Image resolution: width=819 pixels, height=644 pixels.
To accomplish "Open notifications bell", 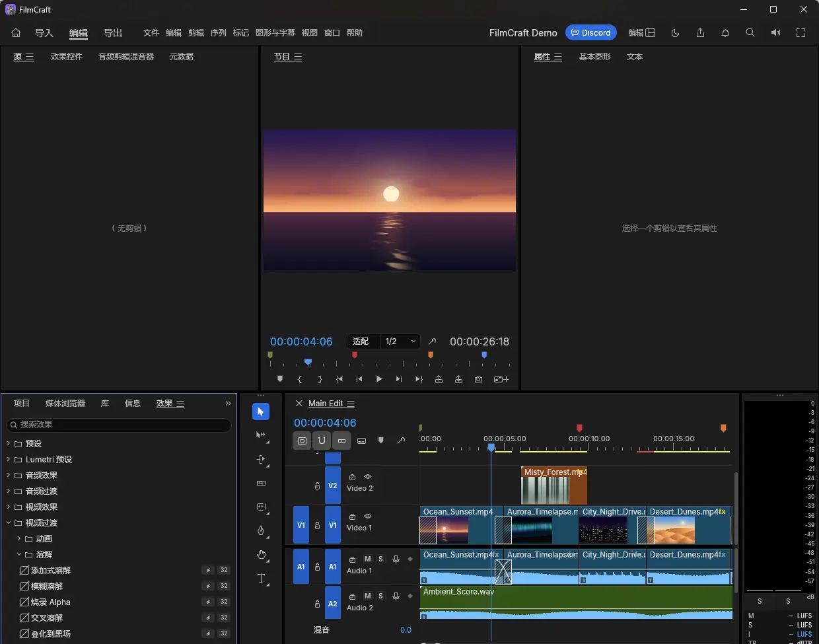I will (725, 32).
